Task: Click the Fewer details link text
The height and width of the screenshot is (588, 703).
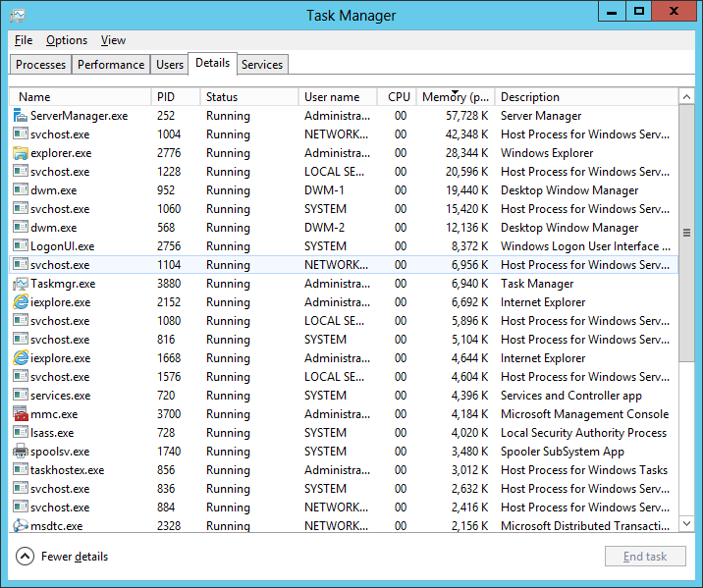Action: (75, 557)
